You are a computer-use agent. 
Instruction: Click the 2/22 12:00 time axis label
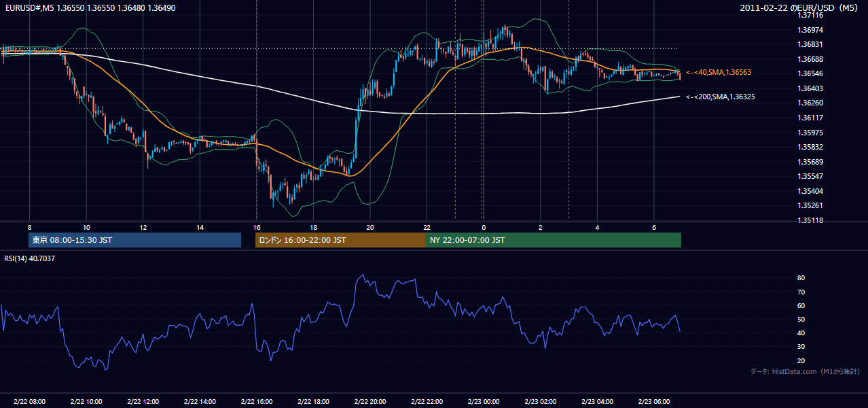(143, 402)
